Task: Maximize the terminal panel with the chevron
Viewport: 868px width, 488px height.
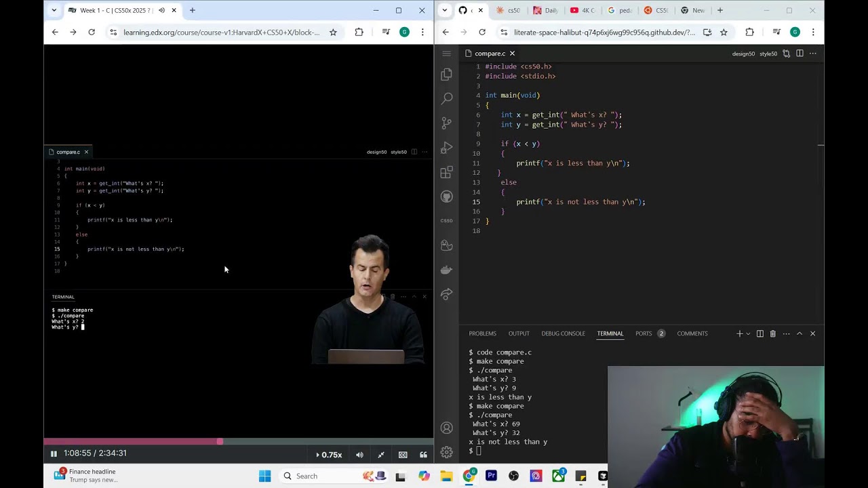Action: click(x=800, y=333)
